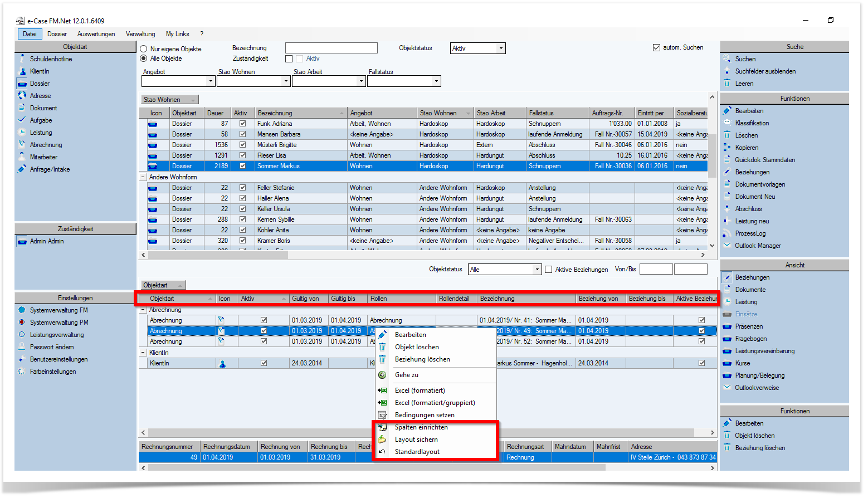Click the Kopieren icon in Funktionen
Image resolution: width=868 pixels, height=498 pixels.
(727, 148)
